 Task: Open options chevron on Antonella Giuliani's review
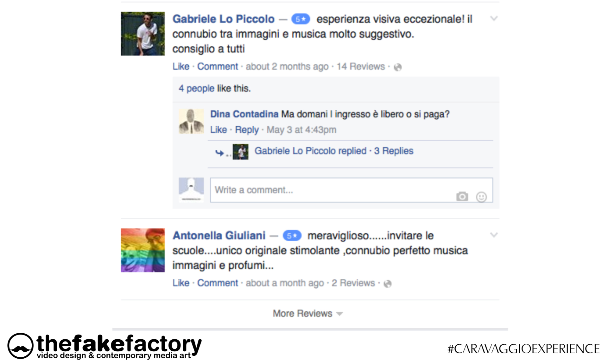494,235
